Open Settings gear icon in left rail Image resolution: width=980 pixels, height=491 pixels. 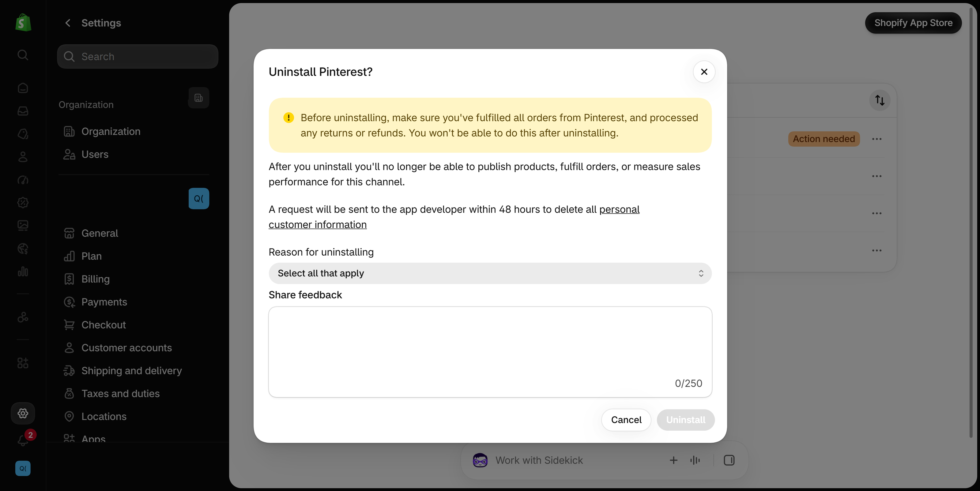click(x=23, y=413)
